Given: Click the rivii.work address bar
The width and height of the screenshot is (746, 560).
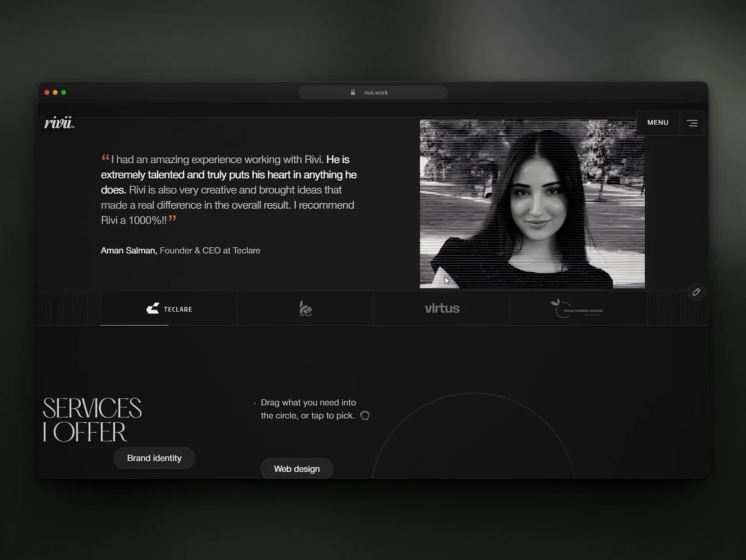Looking at the screenshot, I should click(373, 92).
